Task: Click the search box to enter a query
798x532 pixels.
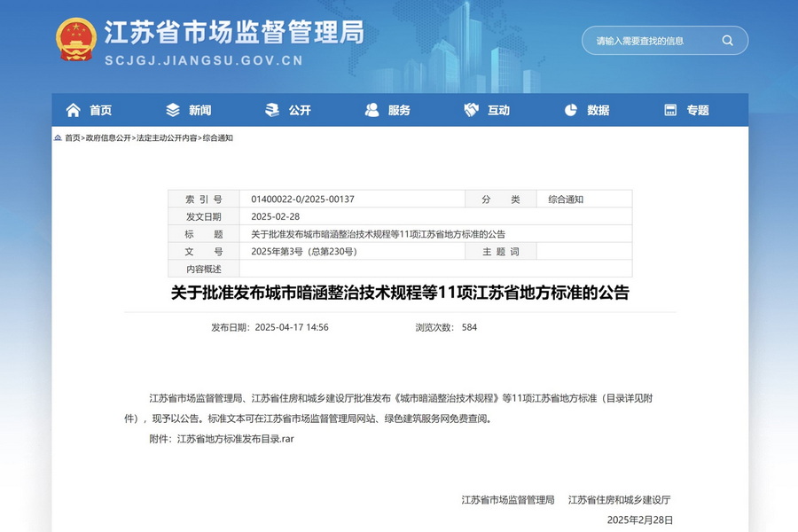Action: [x=652, y=40]
